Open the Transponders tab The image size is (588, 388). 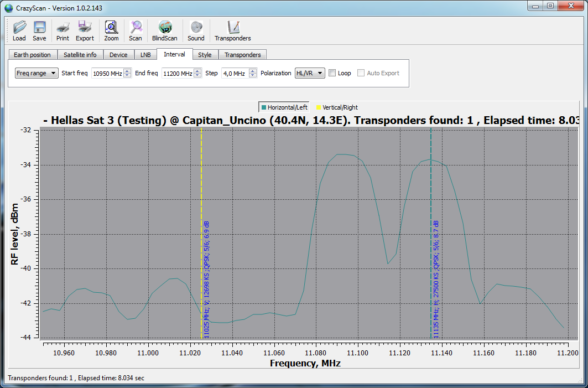pyautogui.click(x=243, y=55)
